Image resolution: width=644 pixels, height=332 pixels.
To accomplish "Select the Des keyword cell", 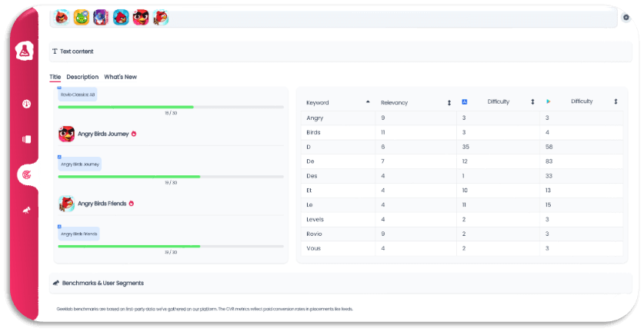I will (338, 176).
